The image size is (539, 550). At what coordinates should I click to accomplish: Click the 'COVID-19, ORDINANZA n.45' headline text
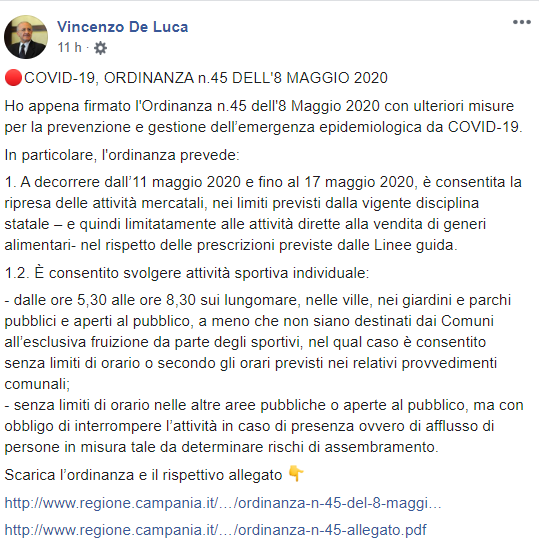(206, 78)
